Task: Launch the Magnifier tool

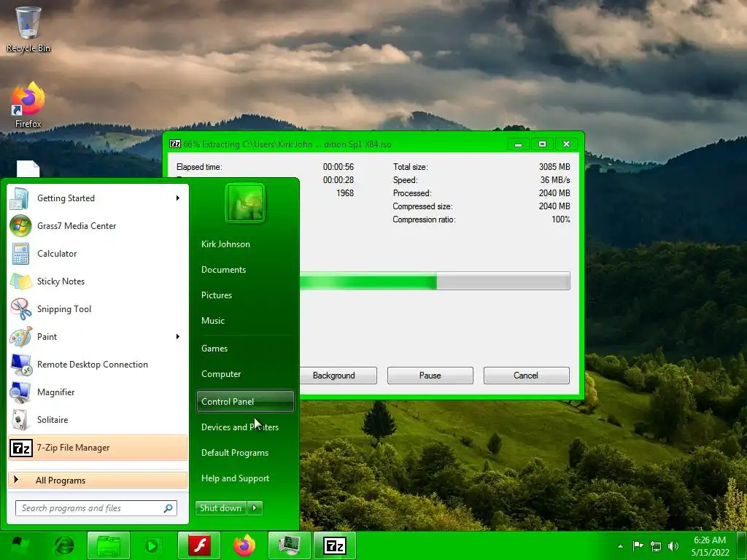Action: coord(98,392)
